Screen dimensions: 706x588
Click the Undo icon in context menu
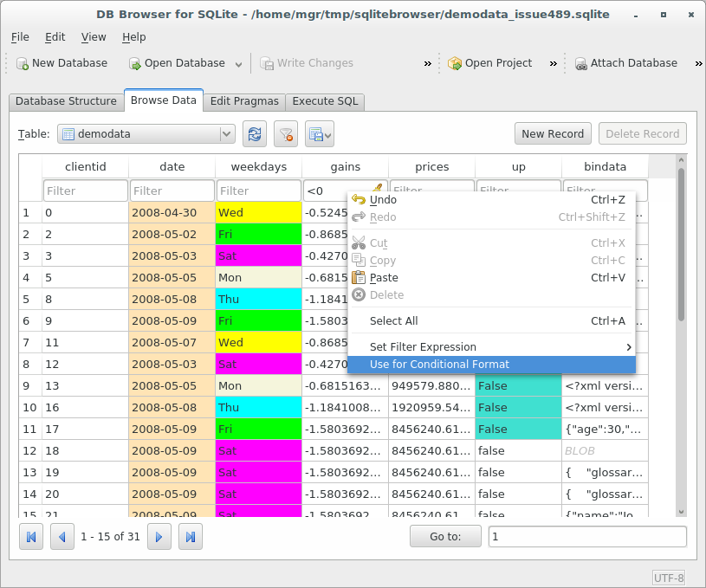pyautogui.click(x=359, y=199)
